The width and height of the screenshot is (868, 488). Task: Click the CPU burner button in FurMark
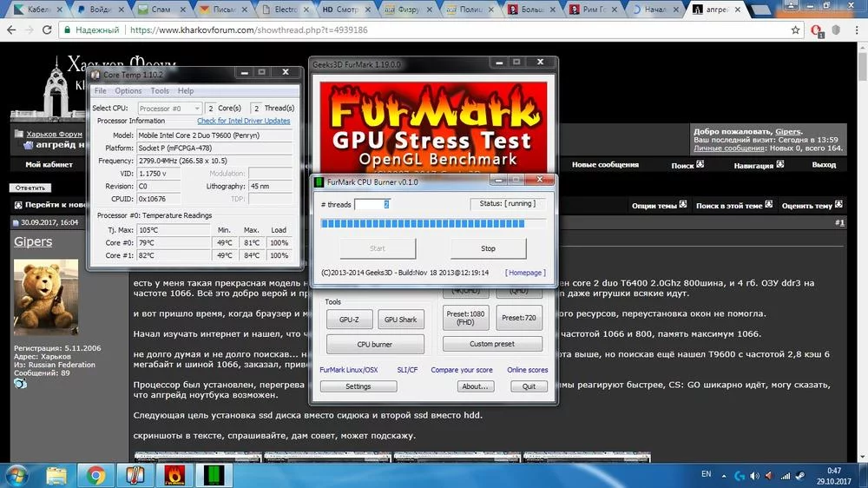(375, 344)
